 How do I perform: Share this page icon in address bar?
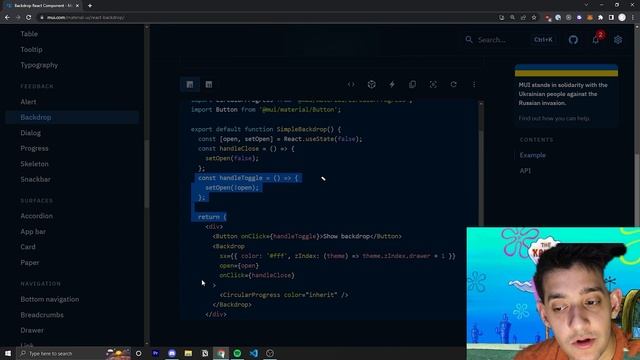tap(523, 18)
